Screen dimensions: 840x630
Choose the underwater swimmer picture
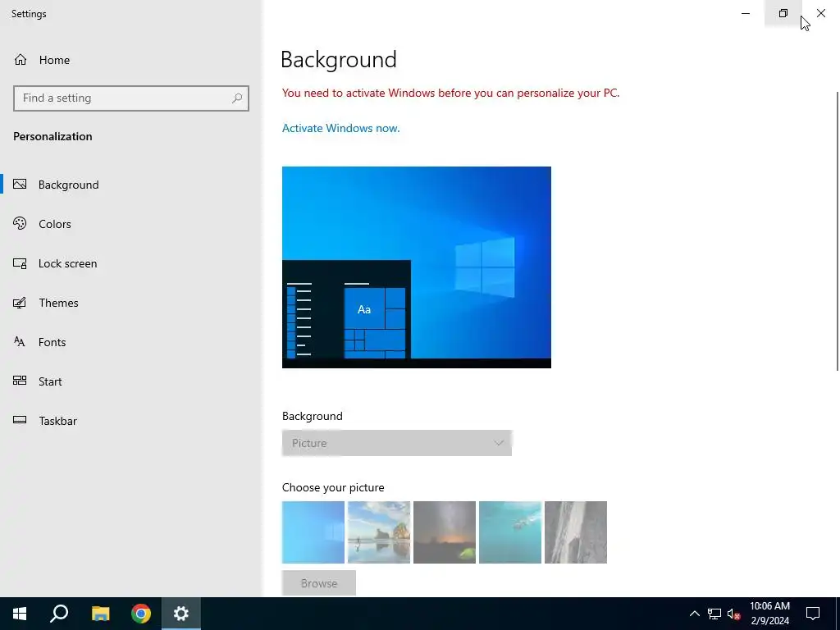[510, 532]
